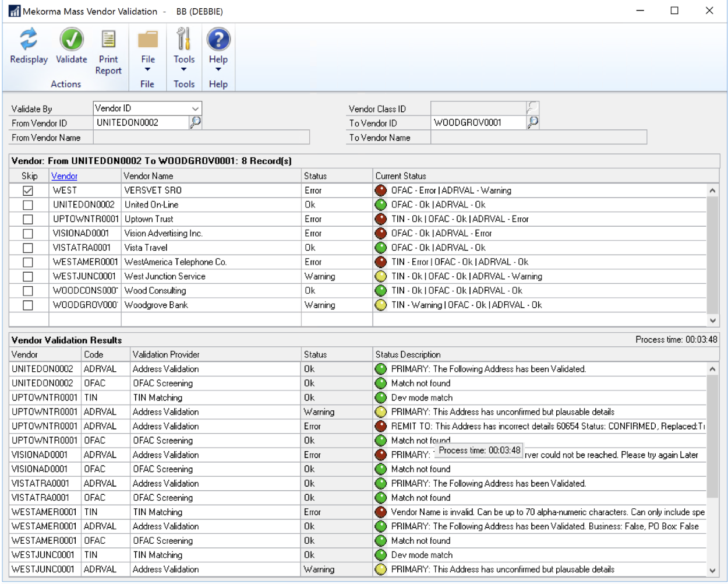Click the To Vendor ID field
This screenshot has height=584, width=728.
coord(478,122)
